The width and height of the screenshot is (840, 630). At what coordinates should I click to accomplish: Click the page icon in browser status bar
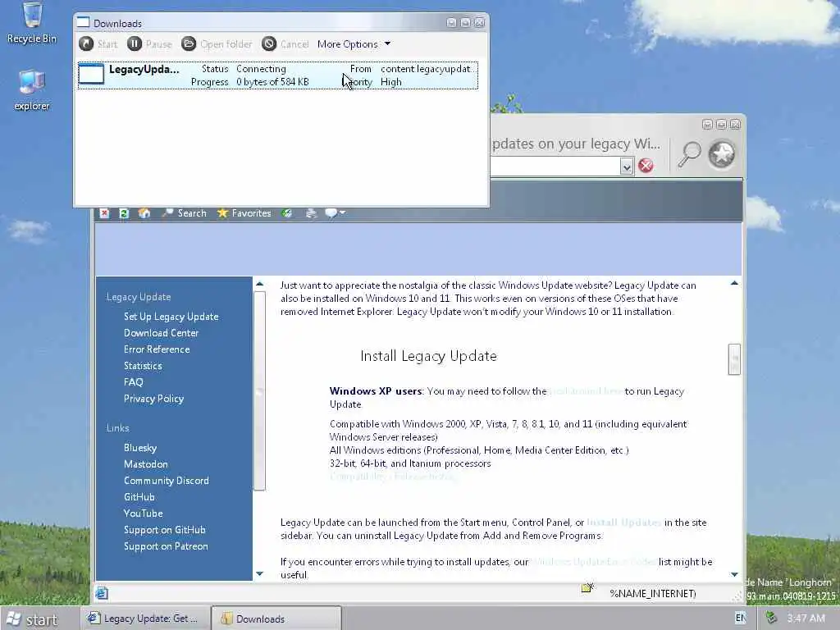point(102,593)
